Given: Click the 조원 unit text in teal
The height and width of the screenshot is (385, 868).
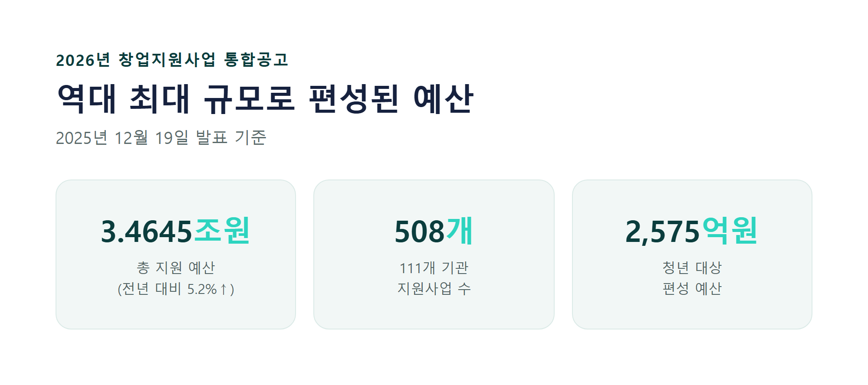Looking at the screenshot, I should click(222, 231).
